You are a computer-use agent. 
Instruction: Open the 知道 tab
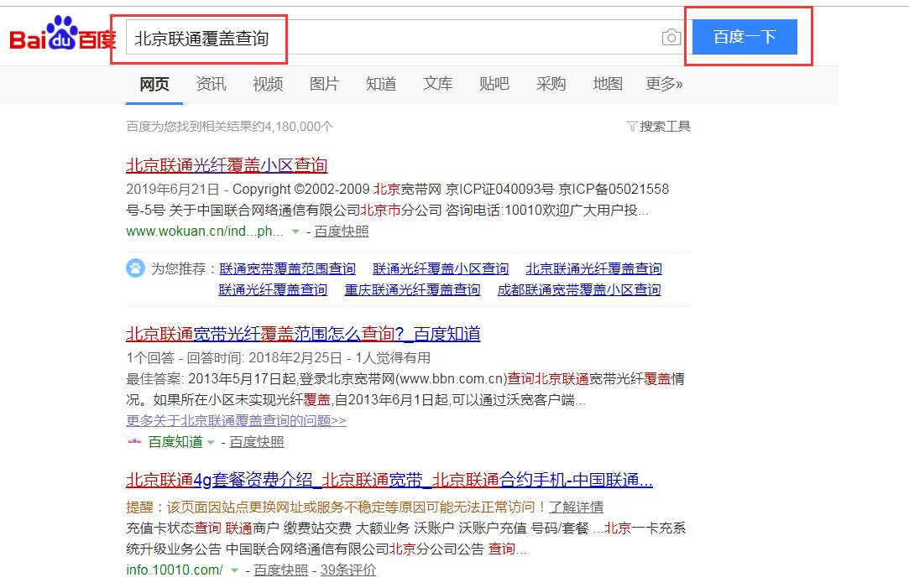381,84
